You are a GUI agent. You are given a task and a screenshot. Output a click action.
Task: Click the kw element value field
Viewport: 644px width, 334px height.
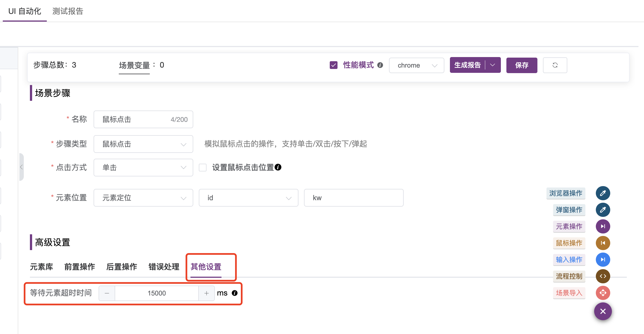[x=354, y=198]
